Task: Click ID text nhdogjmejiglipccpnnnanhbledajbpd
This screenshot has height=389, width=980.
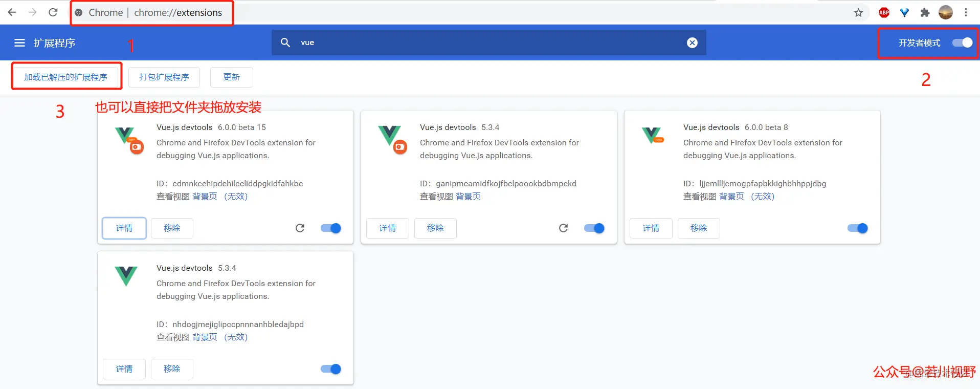Action: point(238,324)
